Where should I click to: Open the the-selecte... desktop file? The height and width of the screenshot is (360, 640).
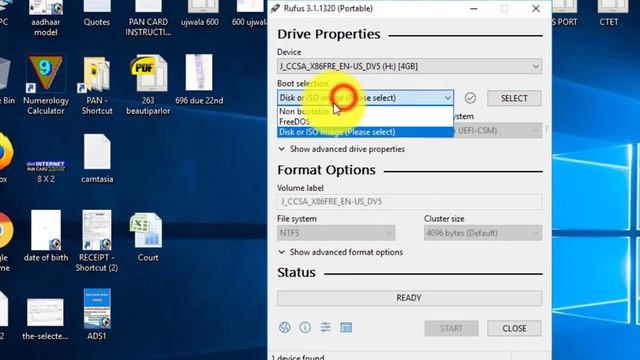(x=45, y=318)
